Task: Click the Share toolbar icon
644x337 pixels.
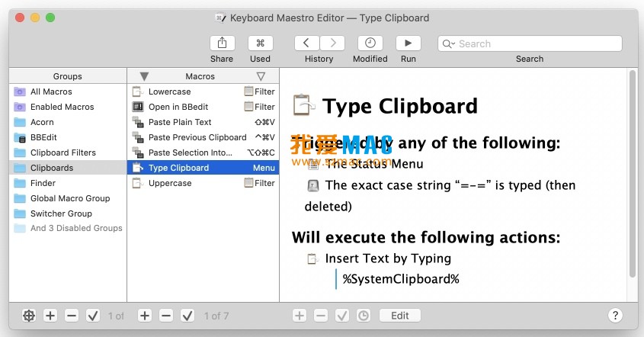Action: pos(223,43)
